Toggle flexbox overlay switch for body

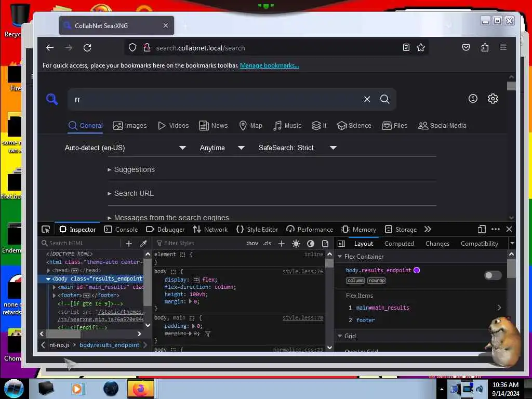[x=493, y=275]
